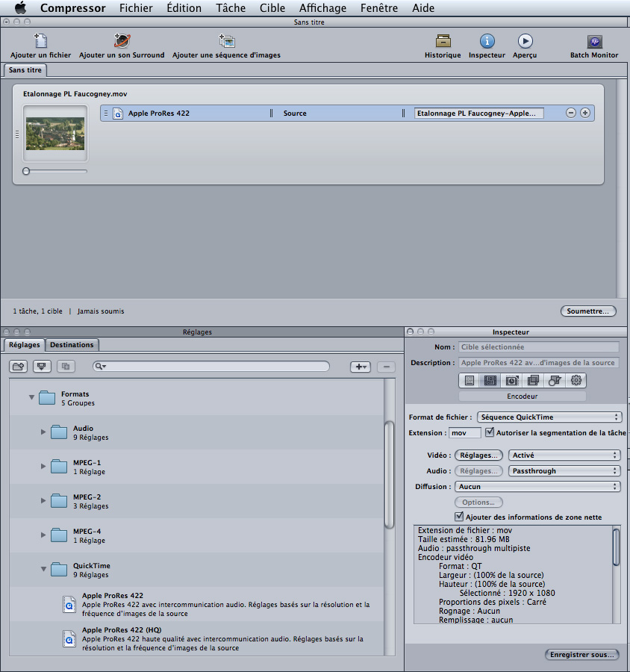Image resolution: width=630 pixels, height=672 pixels.
Task: Open the gear Actions pane in Inspecteur
Action: click(576, 381)
